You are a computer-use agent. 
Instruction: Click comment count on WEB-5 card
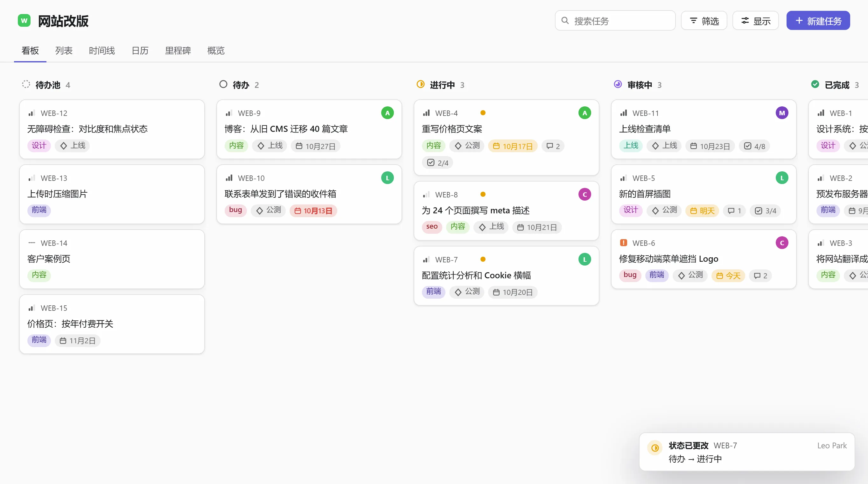click(x=734, y=211)
